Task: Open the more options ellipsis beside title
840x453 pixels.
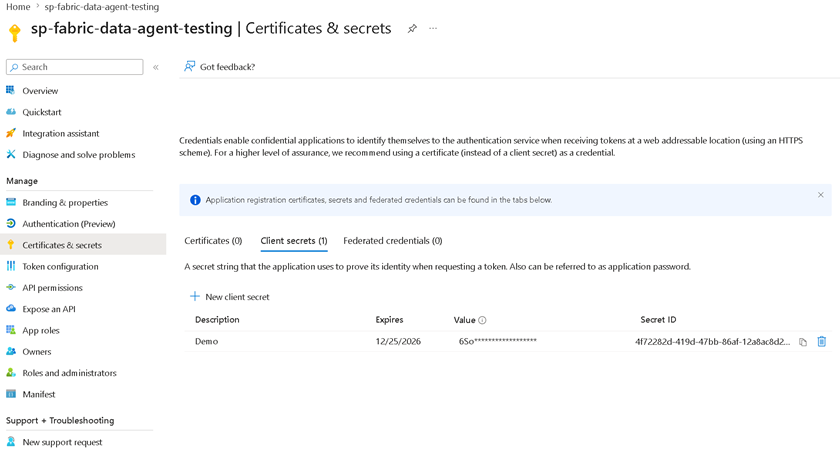Action: [x=433, y=28]
